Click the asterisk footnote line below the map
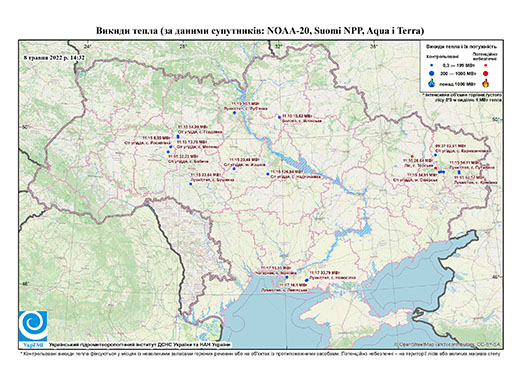This screenshot has height=368, width=520. pos(260,353)
